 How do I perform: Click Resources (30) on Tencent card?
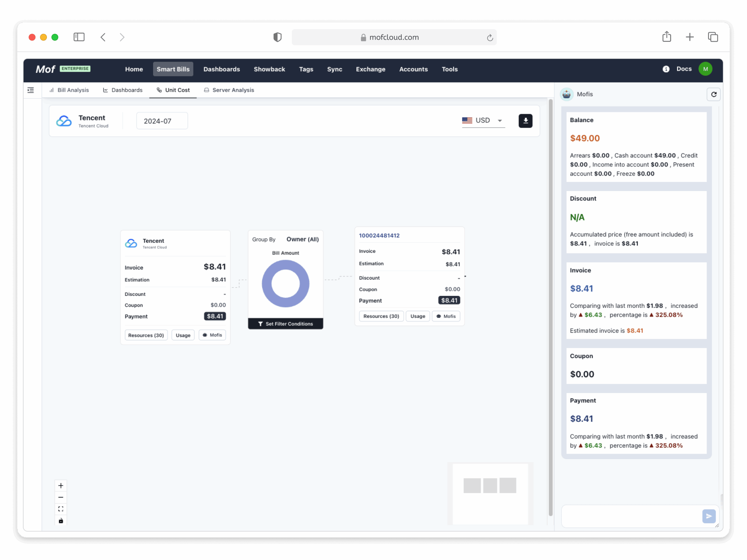(x=146, y=335)
